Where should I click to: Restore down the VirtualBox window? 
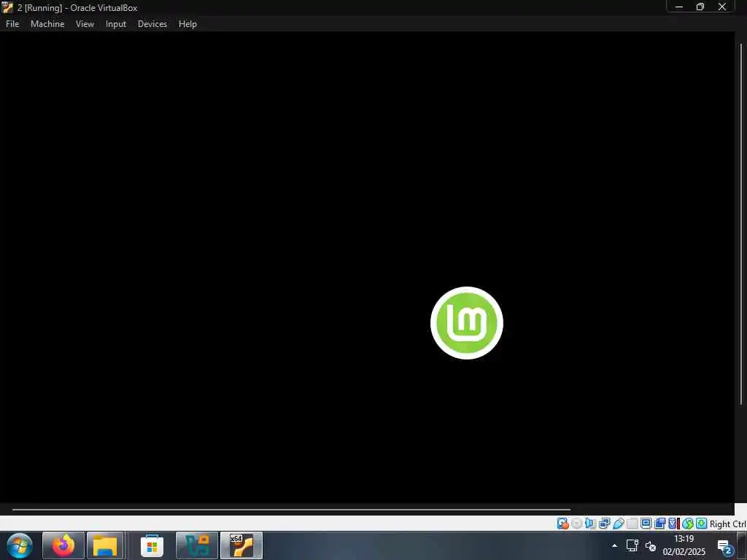700,7
